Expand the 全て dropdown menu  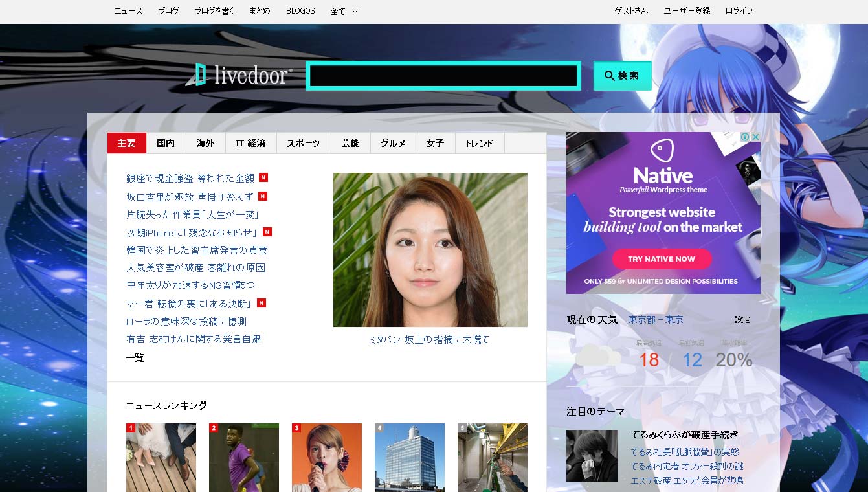(344, 11)
